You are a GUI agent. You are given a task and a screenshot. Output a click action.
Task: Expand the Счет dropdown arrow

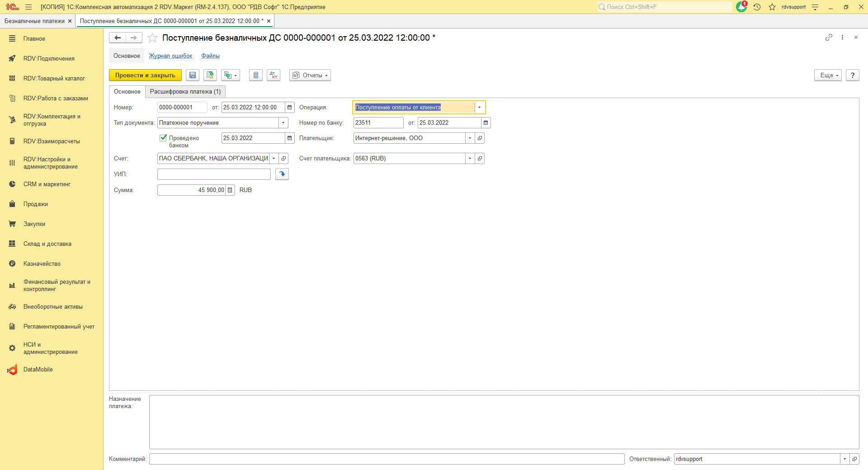coord(274,159)
